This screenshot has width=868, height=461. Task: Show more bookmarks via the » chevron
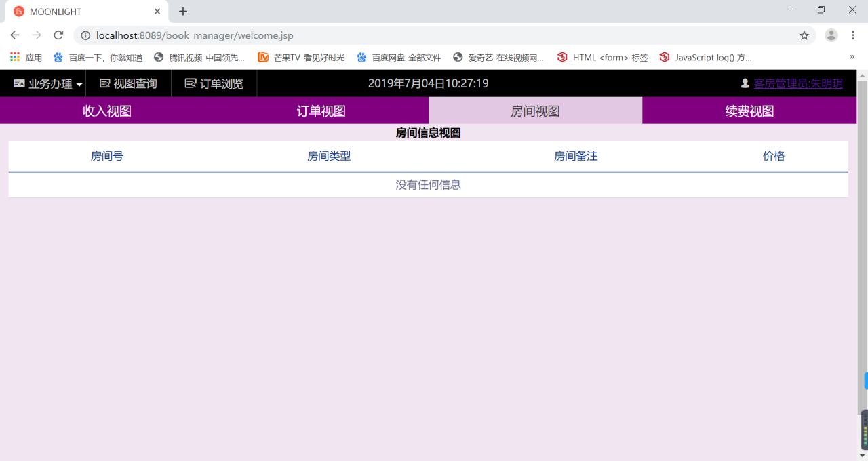(852, 58)
